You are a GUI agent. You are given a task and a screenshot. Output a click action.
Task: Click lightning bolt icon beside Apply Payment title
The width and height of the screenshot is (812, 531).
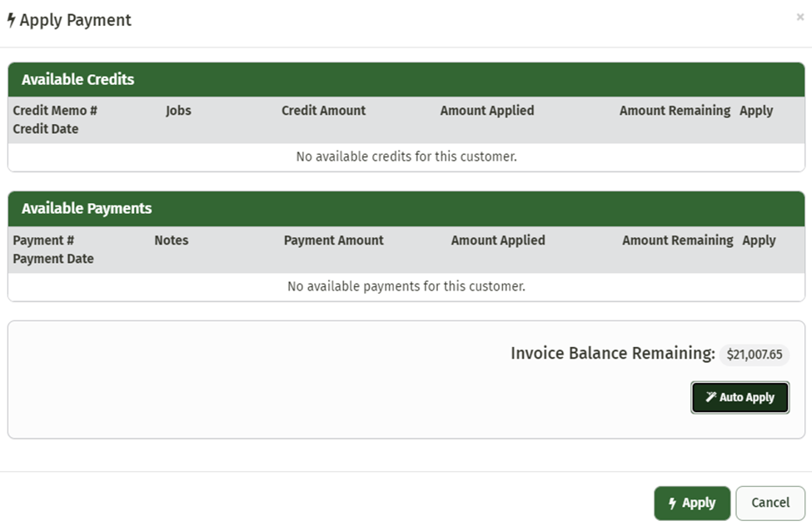pos(12,21)
